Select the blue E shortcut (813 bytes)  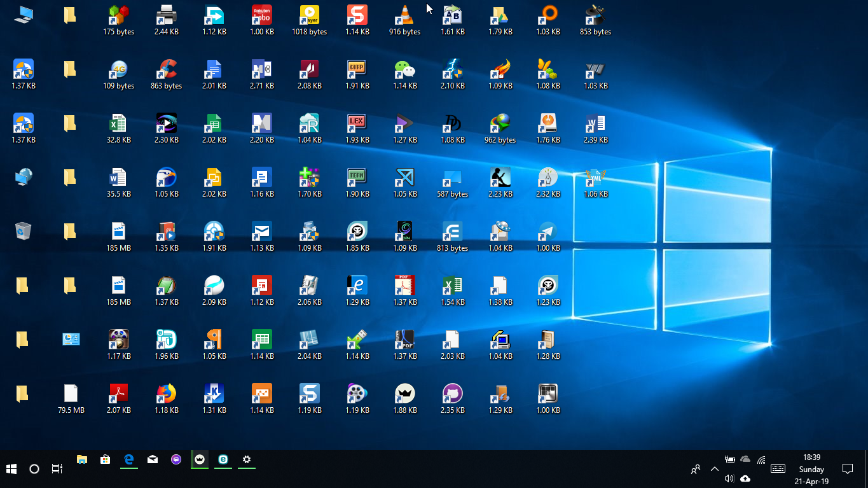click(452, 231)
